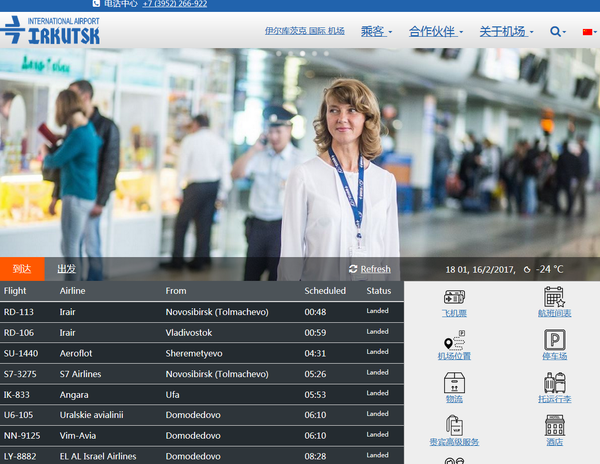Image resolution: width=600 pixels, height=464 pixels.
Task: Select the SU-1440 Aeroflot flight row
Action: (200, 353)
